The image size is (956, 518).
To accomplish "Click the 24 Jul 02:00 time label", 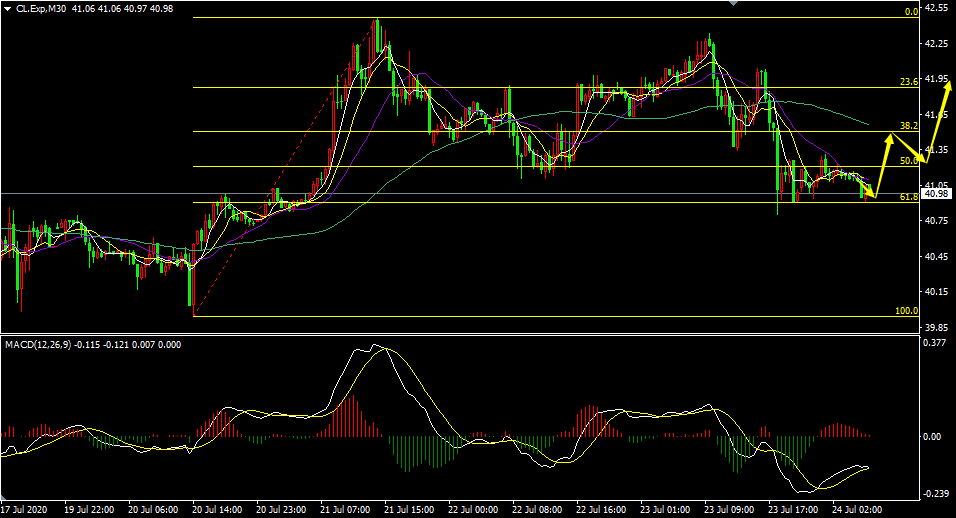I will [857, 509].
